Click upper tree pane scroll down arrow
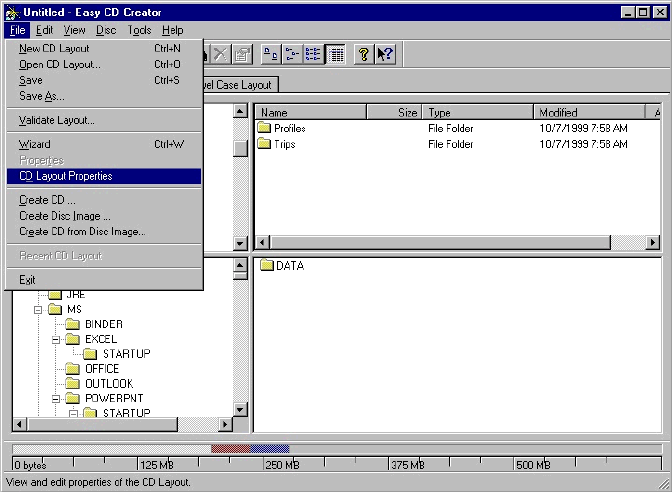Screen dimensions: 672x492 (x=240, y=243)
